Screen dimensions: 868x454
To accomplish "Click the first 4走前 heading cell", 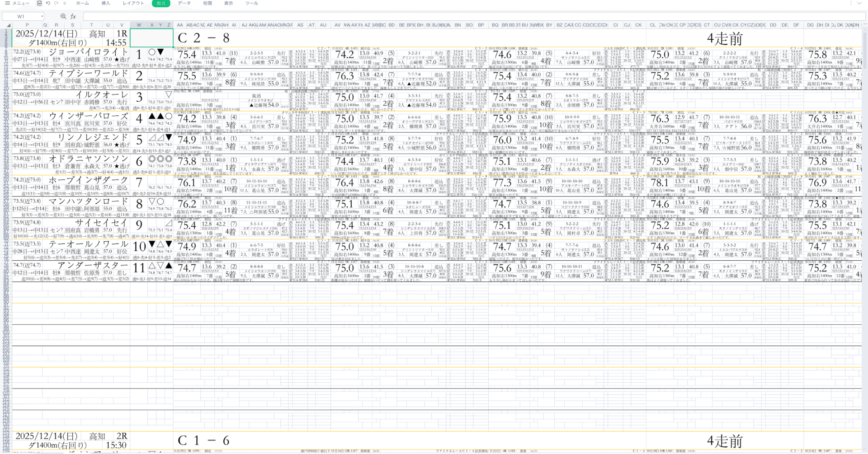I will point(724,38).
